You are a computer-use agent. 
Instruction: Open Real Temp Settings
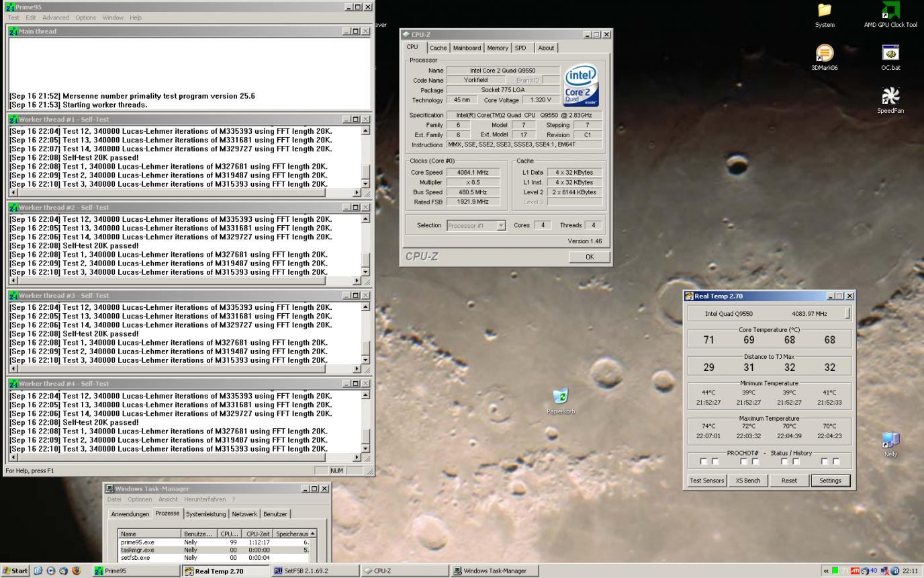pos(830,481)
